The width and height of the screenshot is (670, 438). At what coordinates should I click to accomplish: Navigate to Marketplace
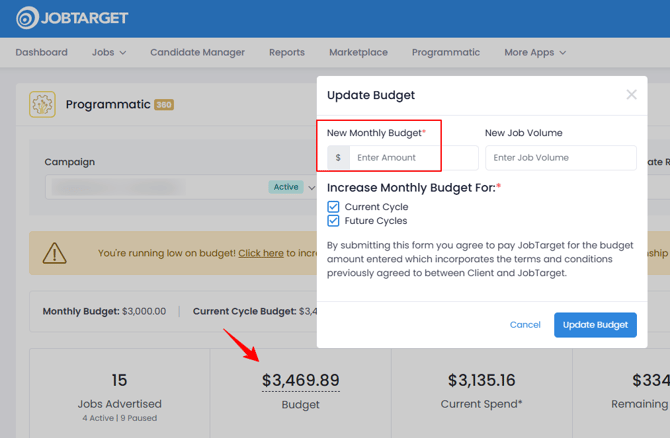tap(358, 53)
